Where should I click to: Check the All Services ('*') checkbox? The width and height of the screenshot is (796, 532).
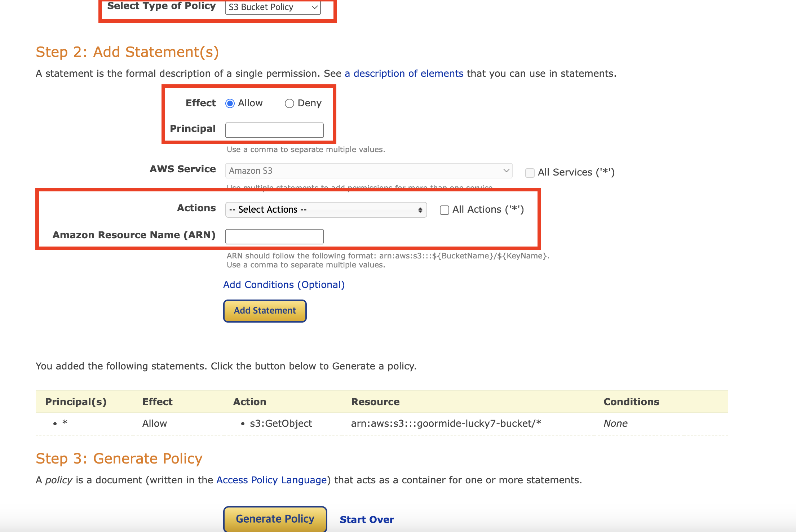pos(530,173)
